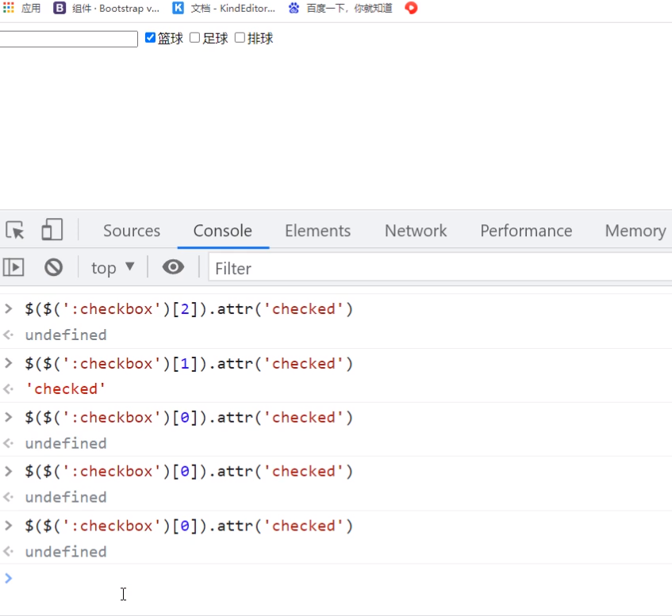The height and width of the screenshot is (616, 672).
Task: Open the Memory tab
Action: pyautogui.click(x=636, y=231)
